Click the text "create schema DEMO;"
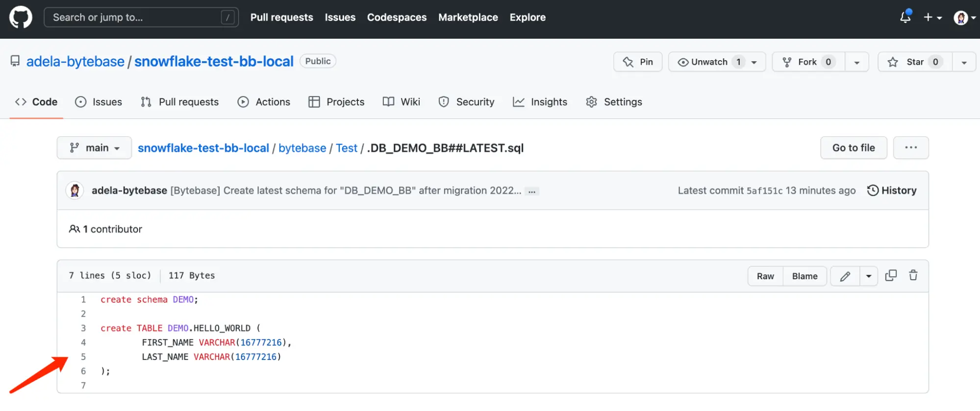Viewport: 980px width, 411px height. tap(149, 299)
